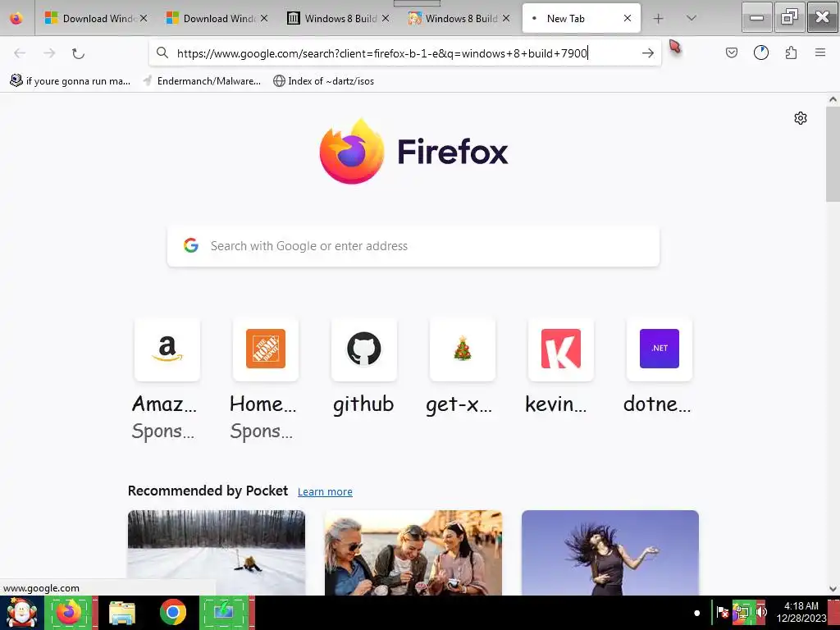Open the snowy forest Pocket story
Viewport: 840px width, 630px height.
[x=217, y=552]
